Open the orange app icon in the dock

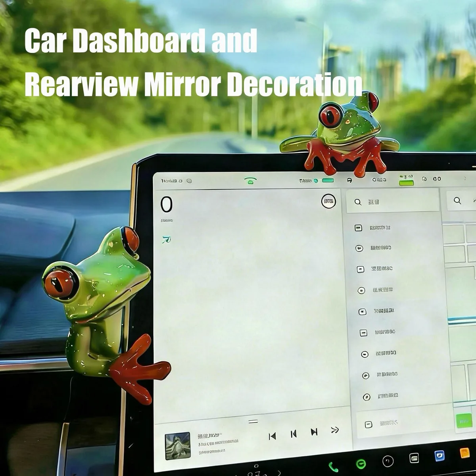point(464,453)
